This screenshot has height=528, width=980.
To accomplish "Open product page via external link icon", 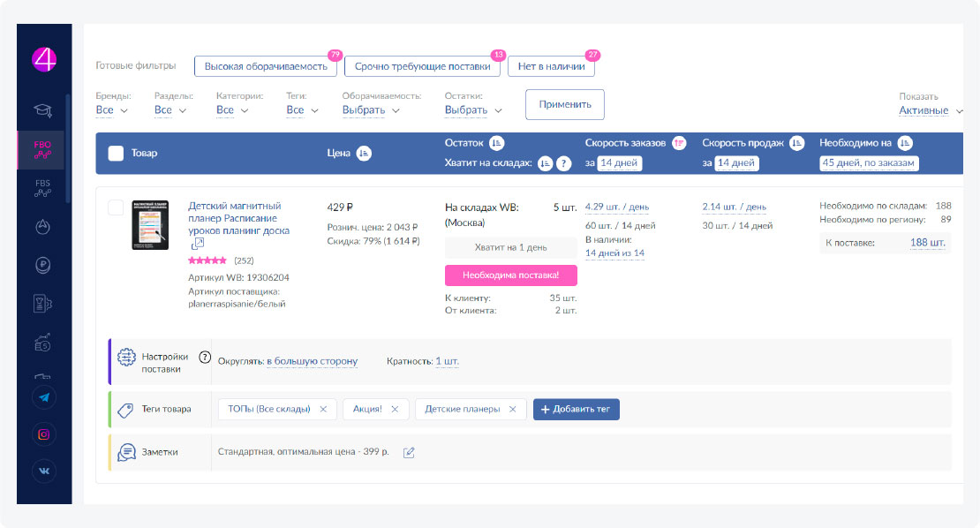I will (198, 244).
